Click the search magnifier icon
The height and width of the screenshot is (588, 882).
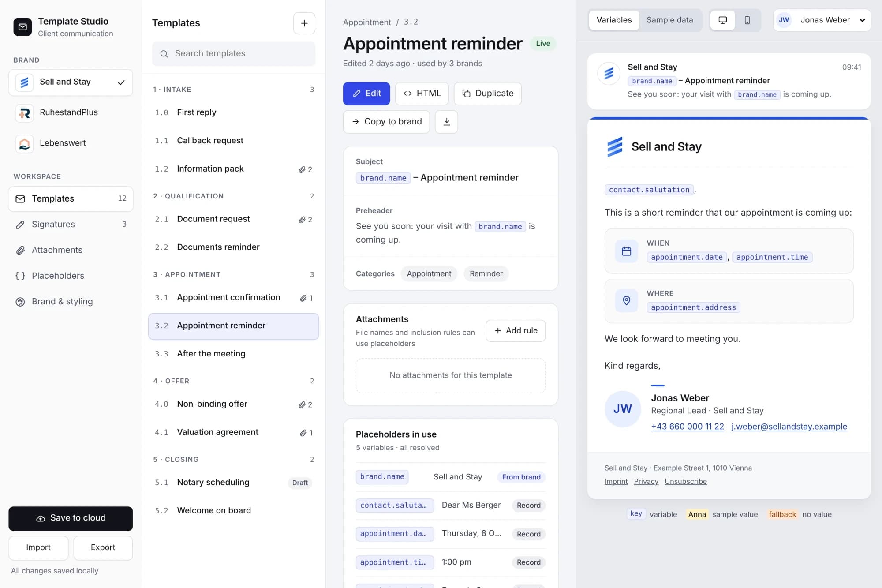pos(164,54)
